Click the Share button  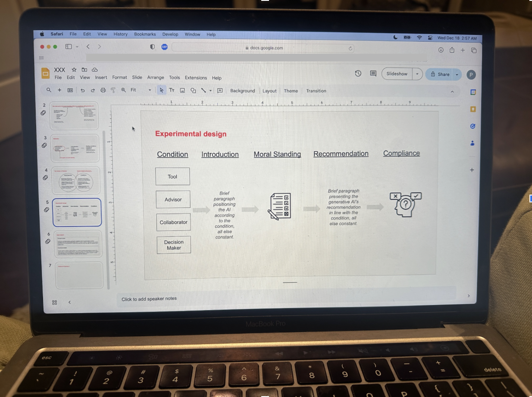(x=439, y=74)
